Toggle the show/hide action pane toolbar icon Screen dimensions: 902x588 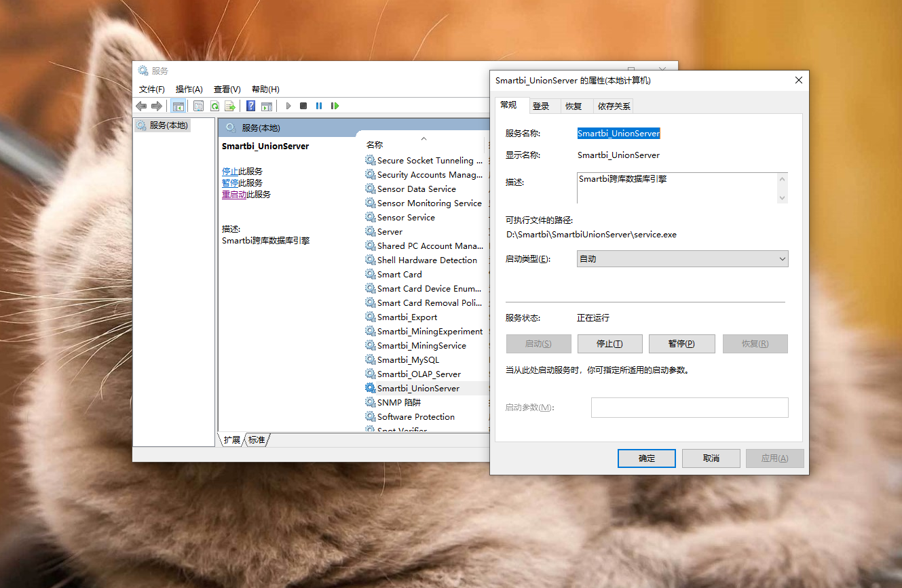[x=267, y=106]
